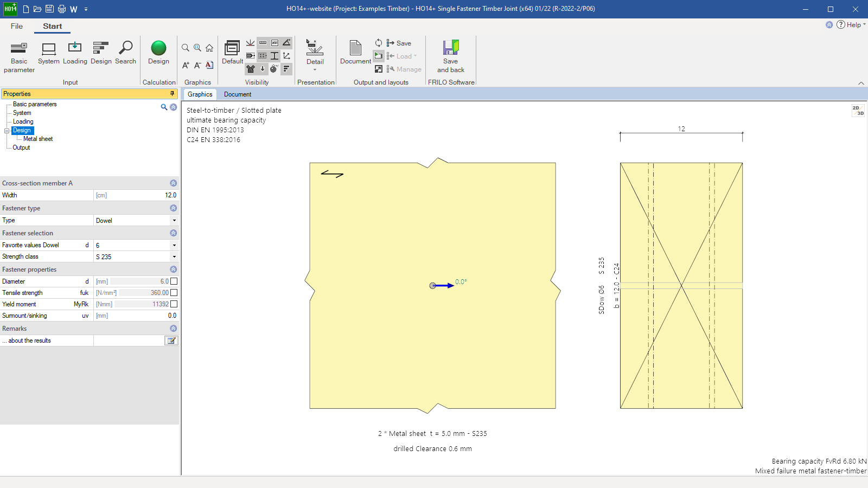Print using the printer icon
Screen dimensions: 868x488
(61, 9)
